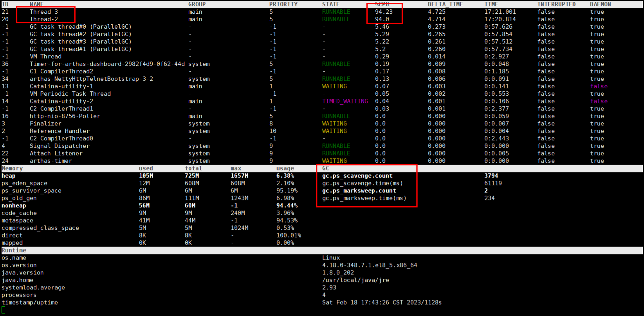Viewport: 644px width, 316px height.
Task: Click C1 CompilerThread2 entry
Action: [x=61, y=71]
